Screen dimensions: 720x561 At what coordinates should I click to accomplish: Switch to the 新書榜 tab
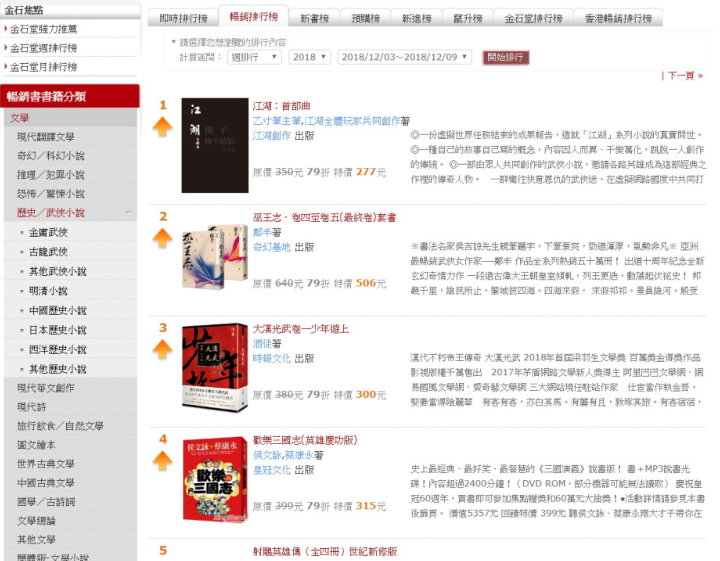tap(315, 18)
